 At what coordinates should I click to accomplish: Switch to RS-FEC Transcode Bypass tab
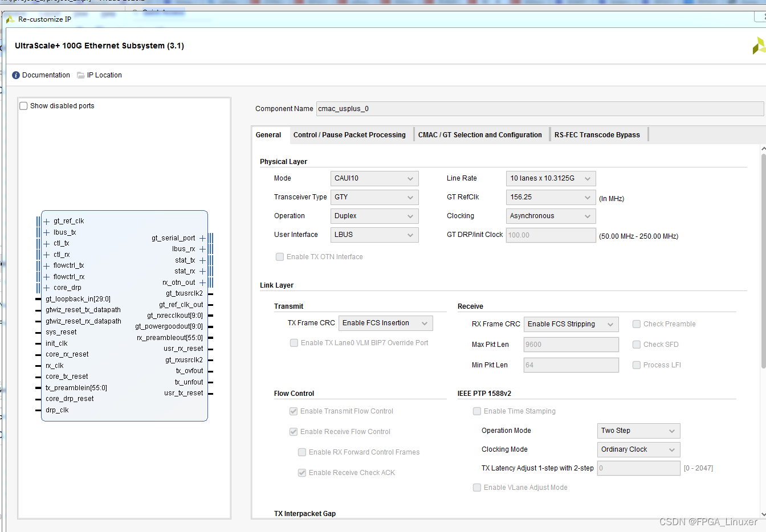point(597,135)
